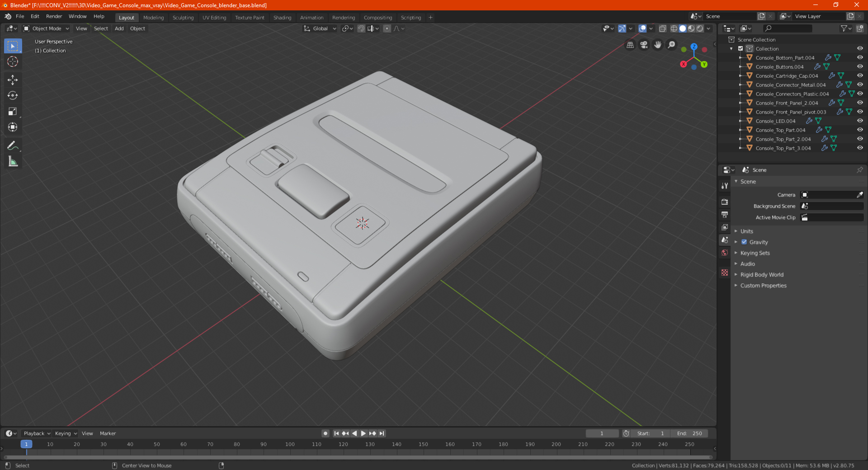Hide Console_Bottom_Part.004 with its eye icon

pyautogui.click(x=859, y=57)
